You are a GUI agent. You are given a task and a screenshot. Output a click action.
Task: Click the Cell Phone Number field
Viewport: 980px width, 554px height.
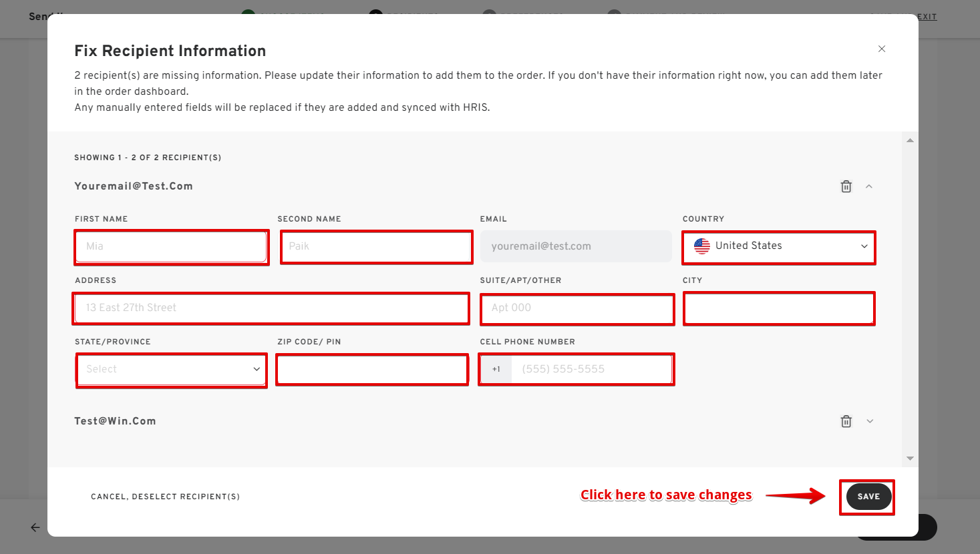pos(591,369)
